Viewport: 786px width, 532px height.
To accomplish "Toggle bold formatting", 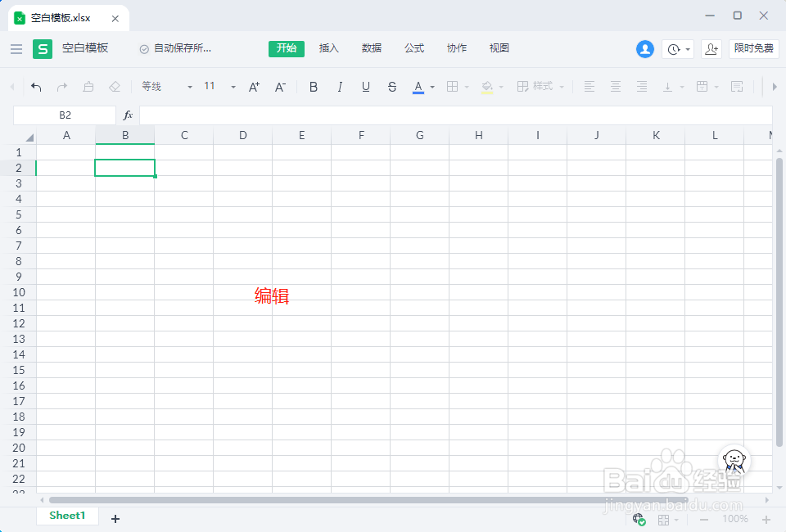I will click(x=314, y=87).
